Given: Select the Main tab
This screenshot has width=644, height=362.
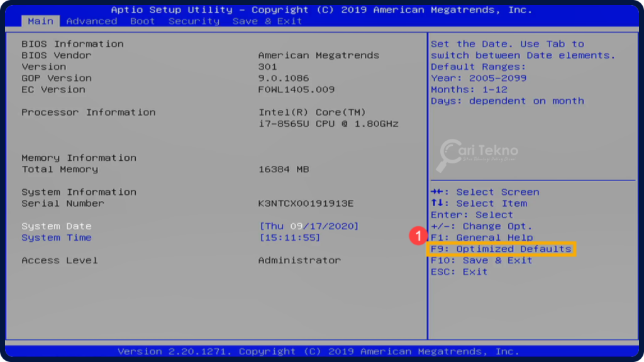Looking at the screenshot, I should tap(40, 21).
